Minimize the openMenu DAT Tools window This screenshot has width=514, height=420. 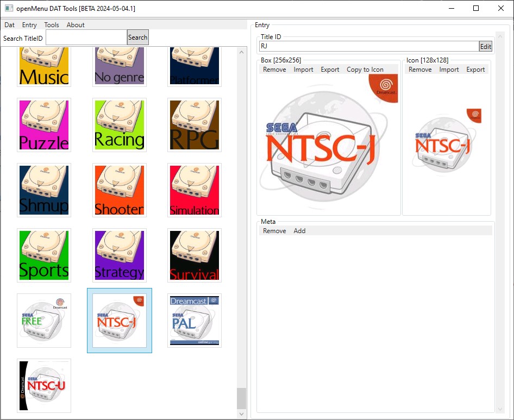tap(452, 9)
